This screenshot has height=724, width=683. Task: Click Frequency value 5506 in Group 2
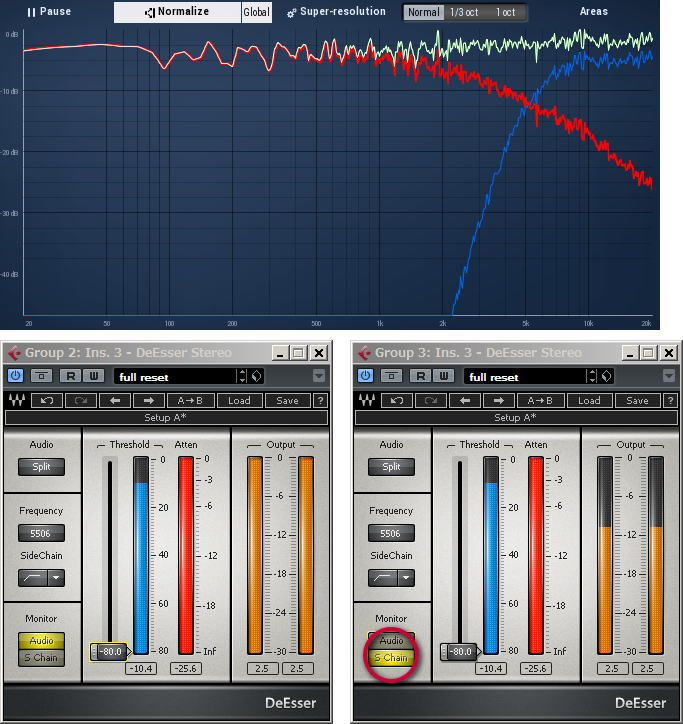coord(41,533)
